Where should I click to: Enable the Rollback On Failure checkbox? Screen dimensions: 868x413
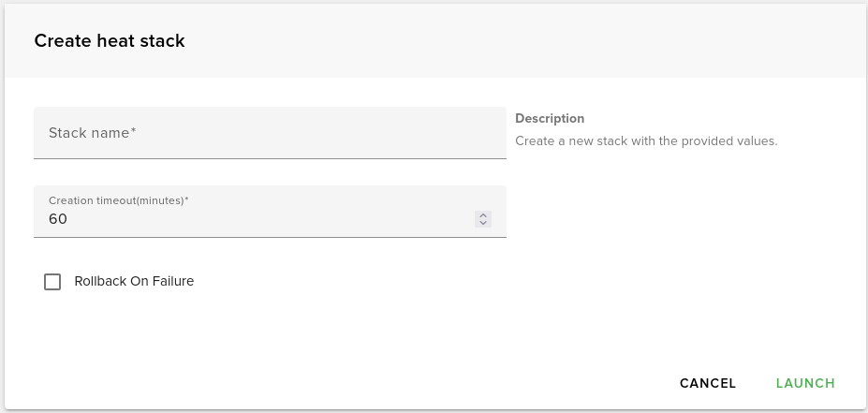[x=52, y=282]
